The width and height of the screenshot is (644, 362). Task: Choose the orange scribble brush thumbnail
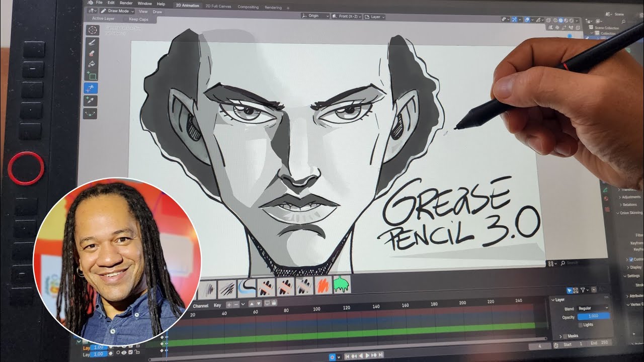[323, 286]
